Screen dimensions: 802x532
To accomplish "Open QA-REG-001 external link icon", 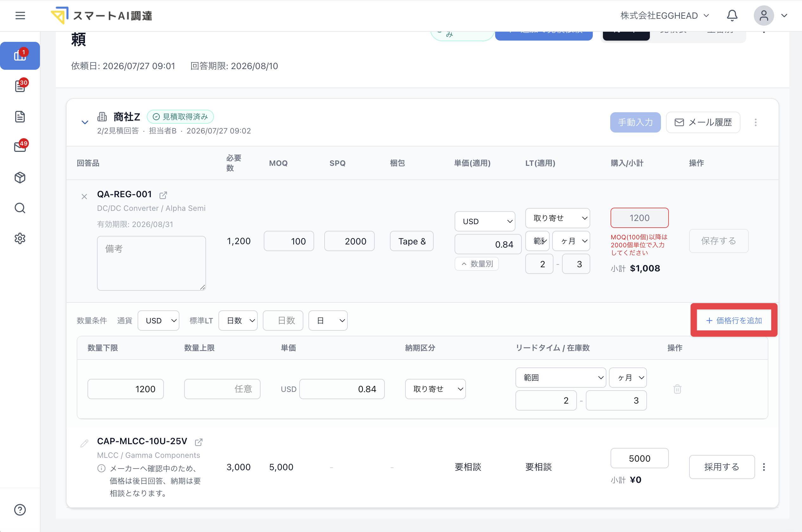I will pos(163,195).
